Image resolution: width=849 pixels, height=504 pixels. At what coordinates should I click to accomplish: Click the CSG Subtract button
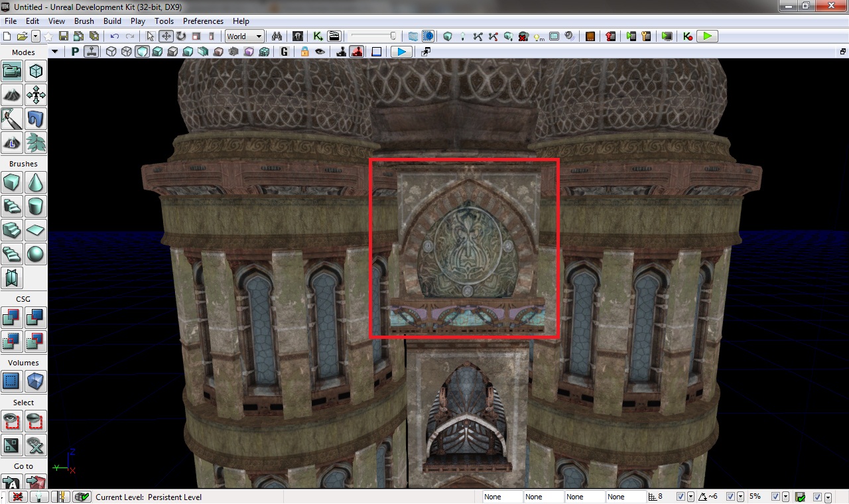pyautogui.click(x=36, y=318)
